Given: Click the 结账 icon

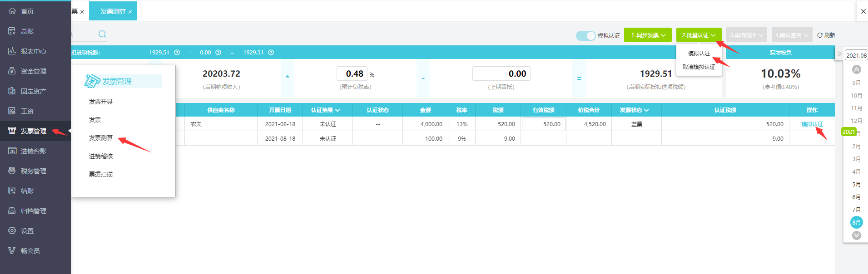Looking at the screenshot, I should tap(12, 191).
